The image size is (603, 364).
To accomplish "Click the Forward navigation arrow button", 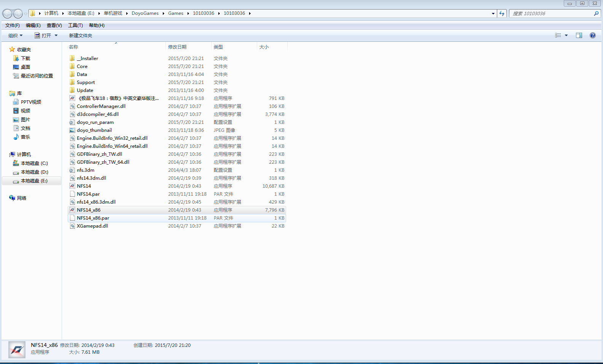I will coord(18,14).
